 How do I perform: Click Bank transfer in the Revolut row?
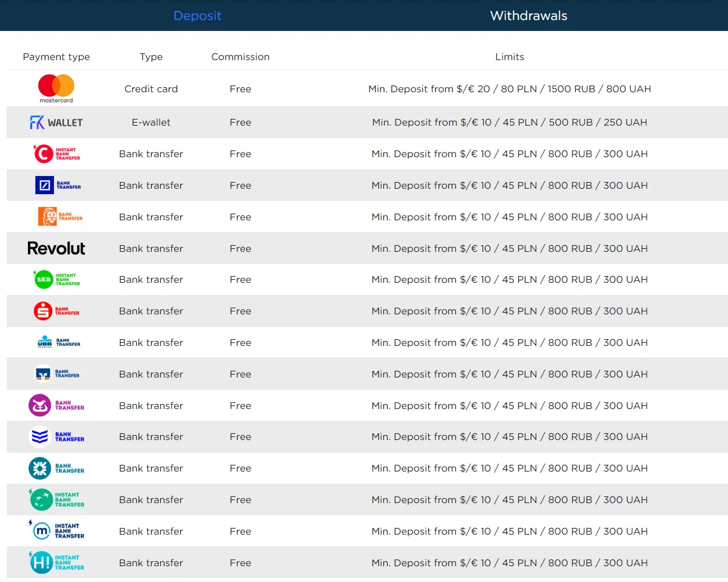pos(151,248)
